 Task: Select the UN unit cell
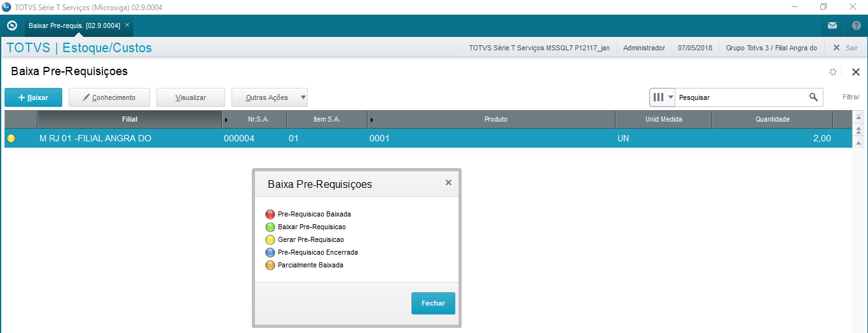pos(664,138)
